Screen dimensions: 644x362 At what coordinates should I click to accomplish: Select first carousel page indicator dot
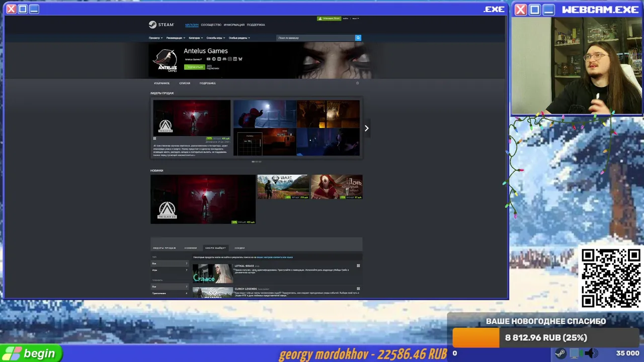click(253, 161)
